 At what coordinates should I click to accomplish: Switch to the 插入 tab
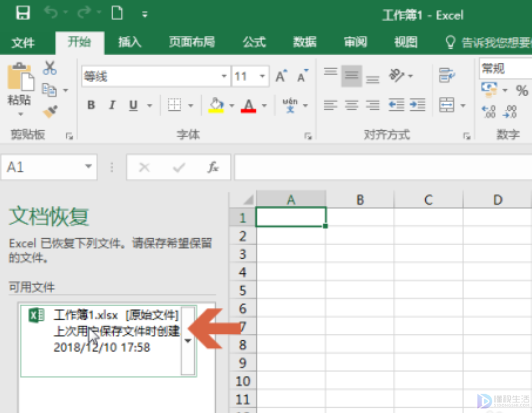[130, 42]
